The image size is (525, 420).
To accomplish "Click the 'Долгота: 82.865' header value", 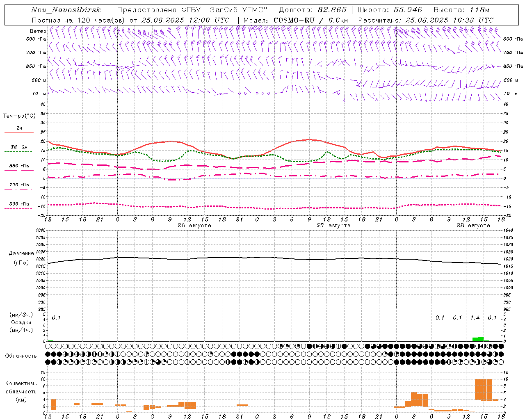I will click(x=313, y=10).
